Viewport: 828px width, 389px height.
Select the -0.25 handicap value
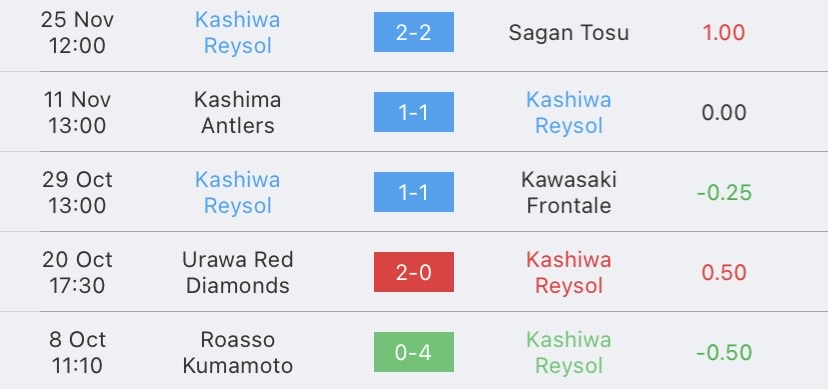(724, 193)
